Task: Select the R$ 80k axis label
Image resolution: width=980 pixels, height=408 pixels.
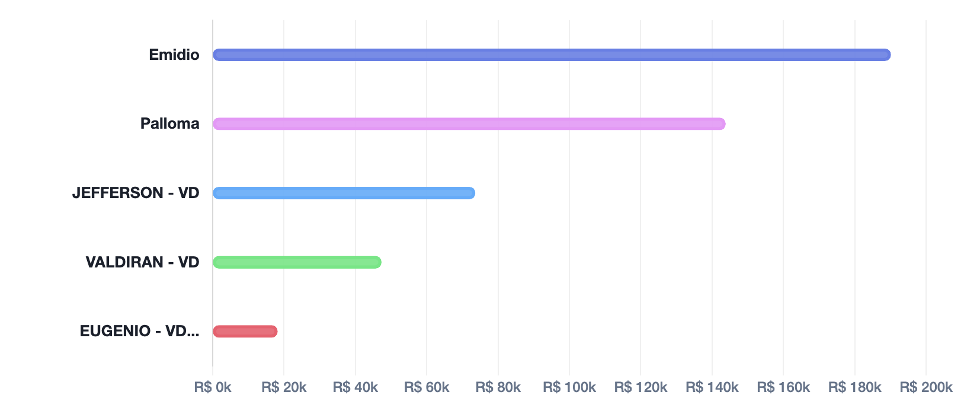Action: 498,388
